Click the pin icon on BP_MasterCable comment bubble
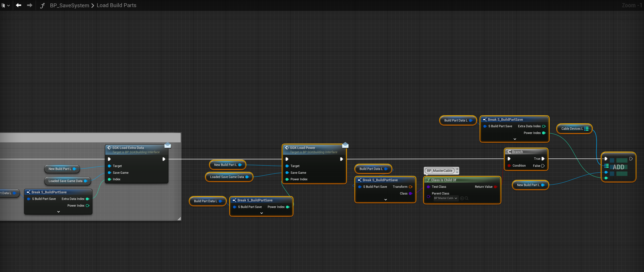Viewport: 644px width, 272px height. point(457,169)
